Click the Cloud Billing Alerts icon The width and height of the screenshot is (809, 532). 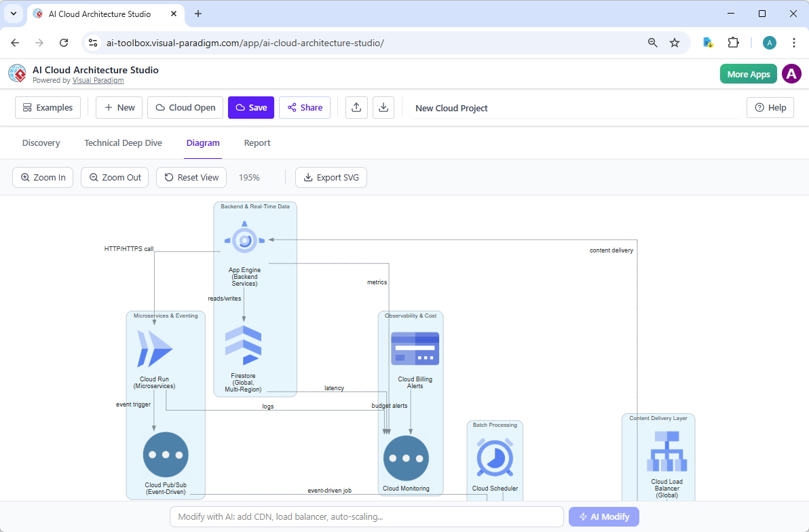tap(415, 347)
